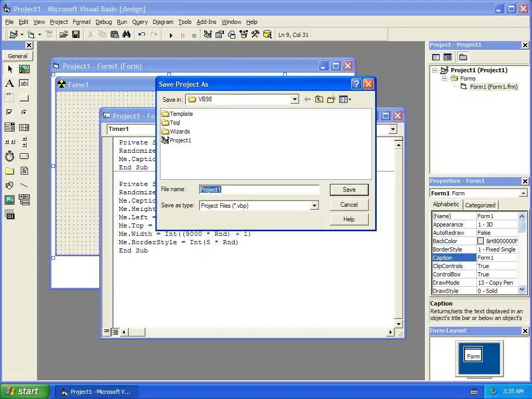Click the Cancel button in dialog

(349, 205)
